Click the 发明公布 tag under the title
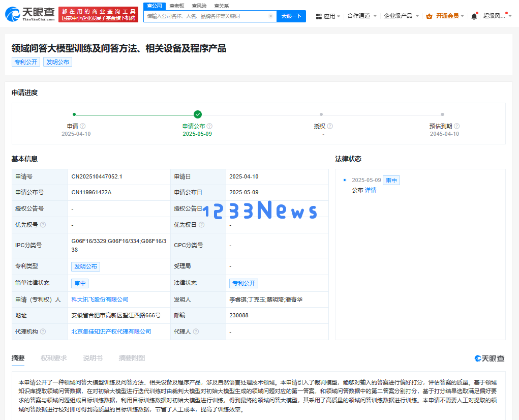This screenshot has height=420, width=519. (x=57, y=62)
